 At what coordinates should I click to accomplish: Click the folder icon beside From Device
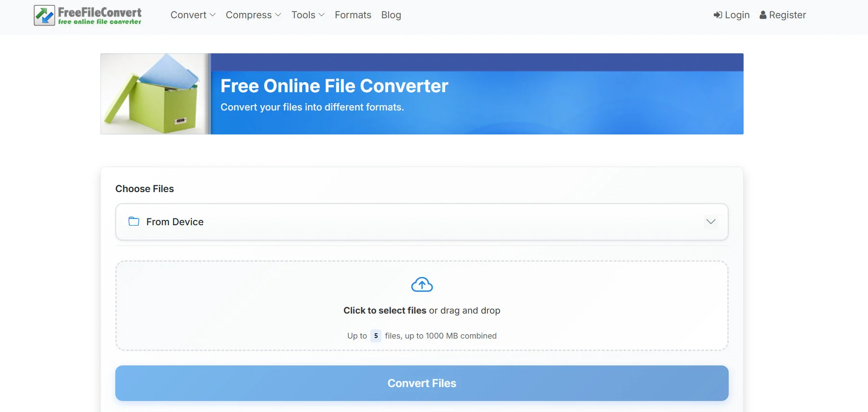click(134, 221)
